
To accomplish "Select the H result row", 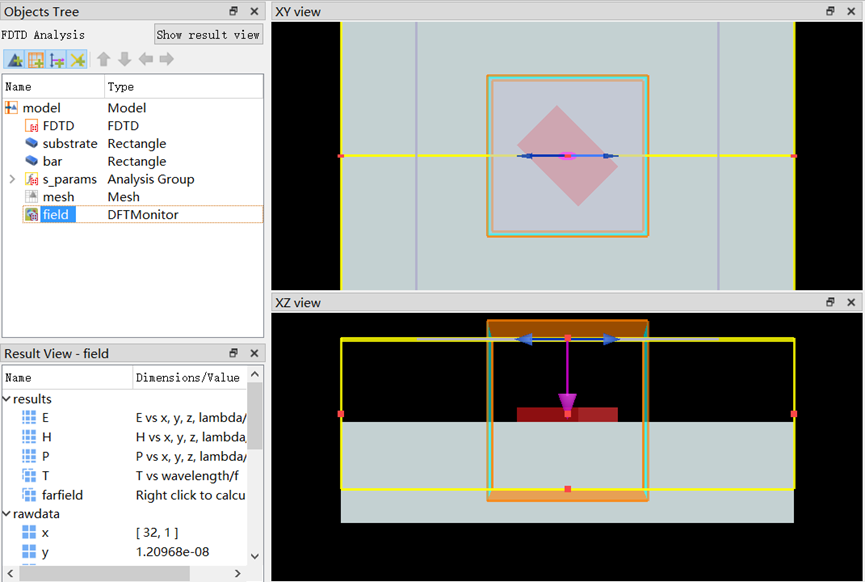I will point(125,437).
